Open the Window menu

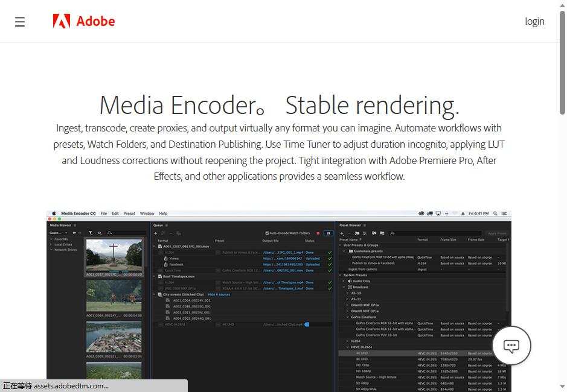click(x=147, y=213)
